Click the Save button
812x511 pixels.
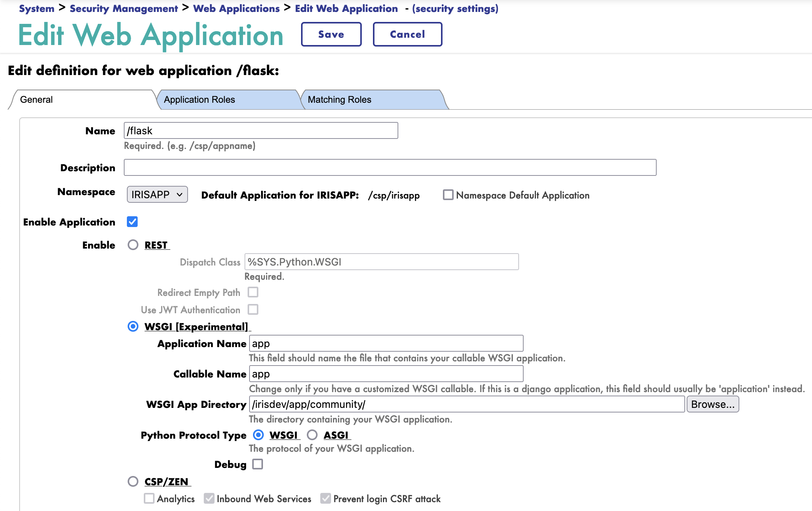[331, 34]
